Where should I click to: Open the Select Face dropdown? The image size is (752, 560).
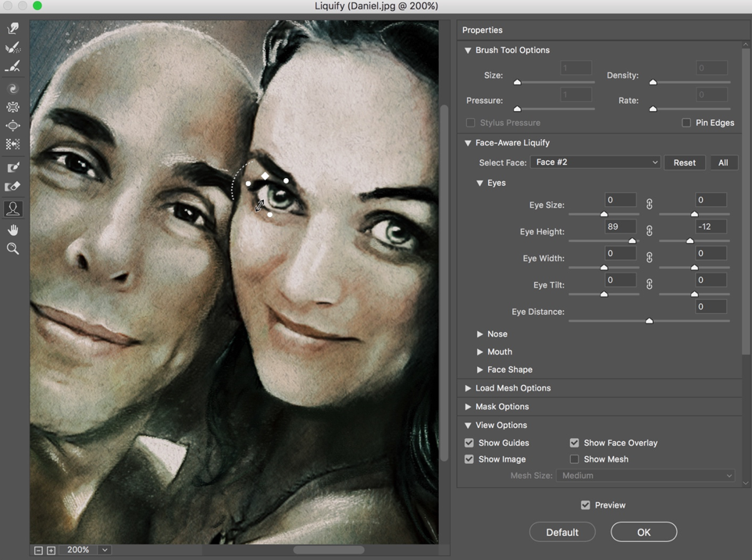pos(595,162)
